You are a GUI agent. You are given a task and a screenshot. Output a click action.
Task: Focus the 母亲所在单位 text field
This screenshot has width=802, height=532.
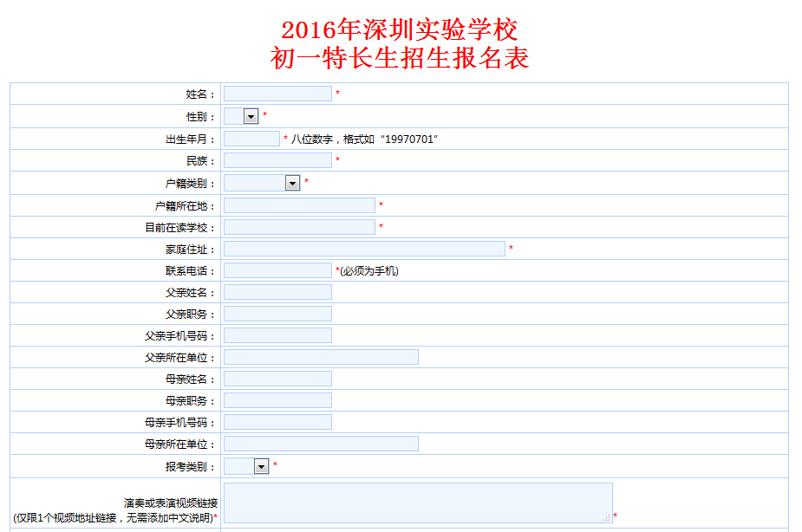[321, 444]
